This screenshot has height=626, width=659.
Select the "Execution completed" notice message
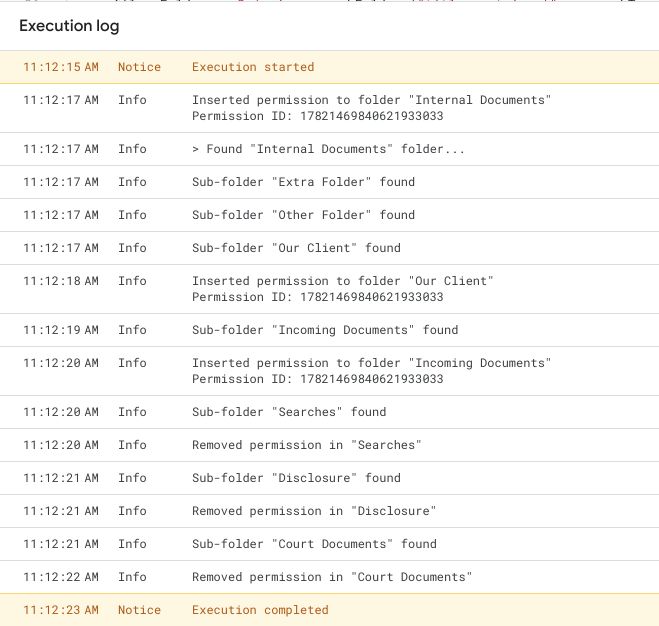point(260,610)
